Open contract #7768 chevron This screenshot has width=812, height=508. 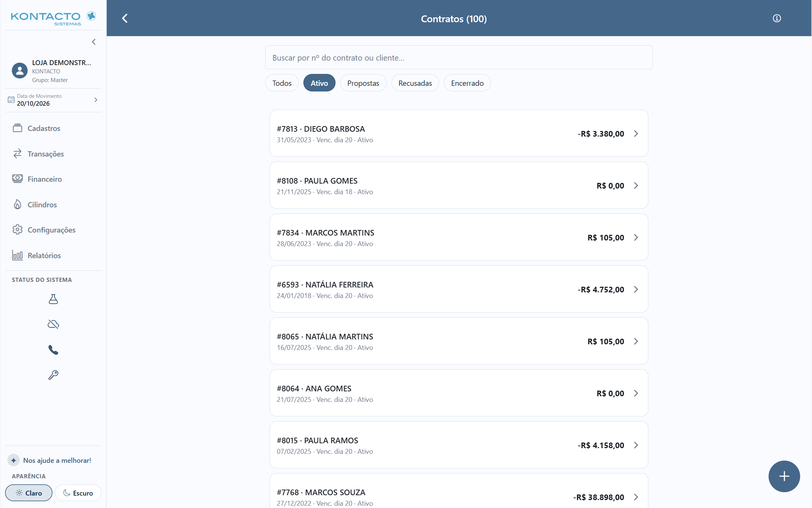pos(636,497)
